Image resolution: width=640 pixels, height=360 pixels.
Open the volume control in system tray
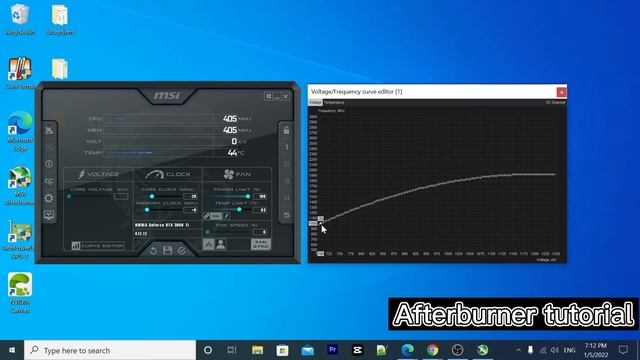[554, 350]
